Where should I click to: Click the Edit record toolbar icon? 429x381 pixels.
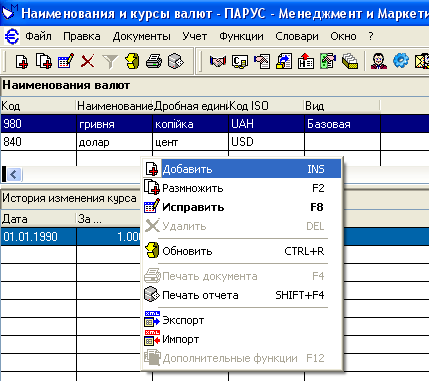coord(66,61)
